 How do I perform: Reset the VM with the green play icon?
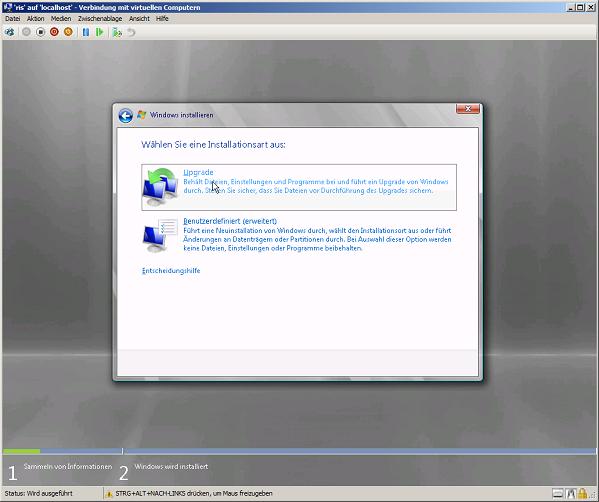point(100,32)
